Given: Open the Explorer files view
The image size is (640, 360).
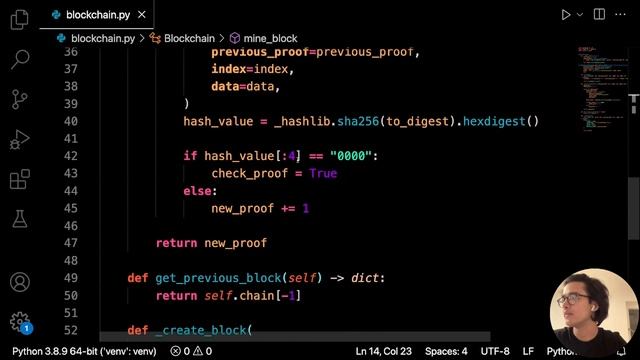Looking at the screenshot, I should [x=19, y=19].
